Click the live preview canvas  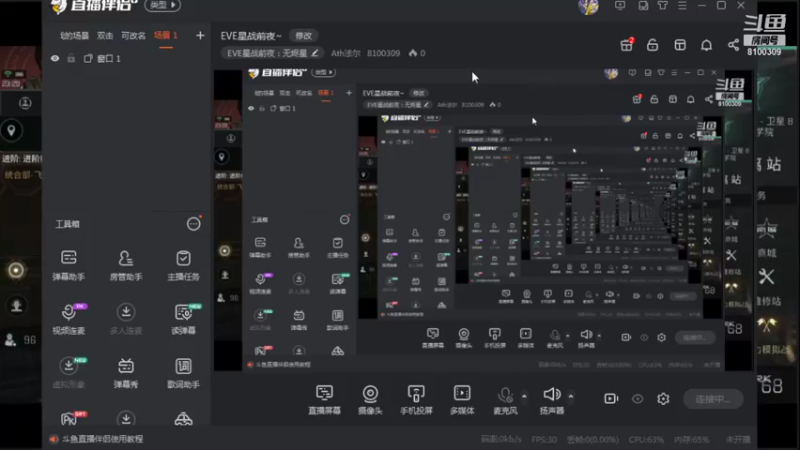(x=485, y=219)
